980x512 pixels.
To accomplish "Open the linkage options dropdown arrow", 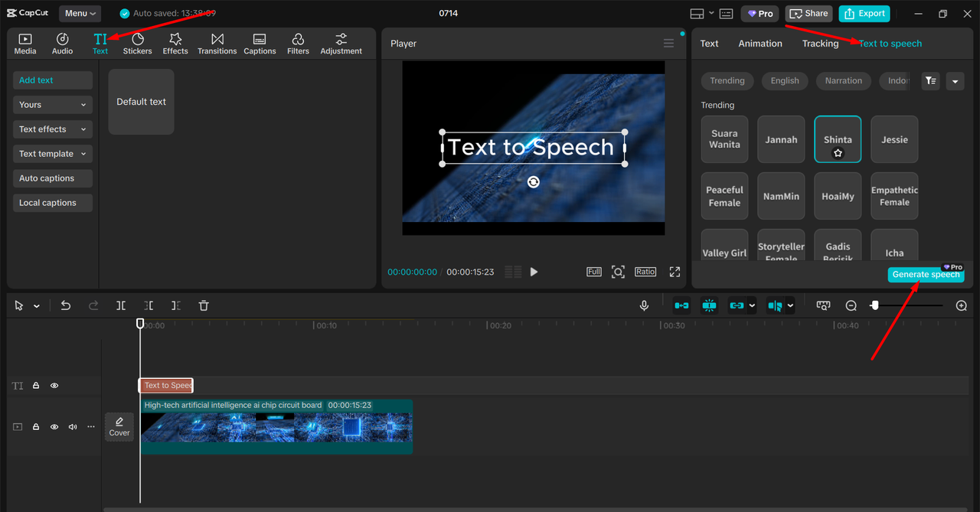I will pos(752,305).
